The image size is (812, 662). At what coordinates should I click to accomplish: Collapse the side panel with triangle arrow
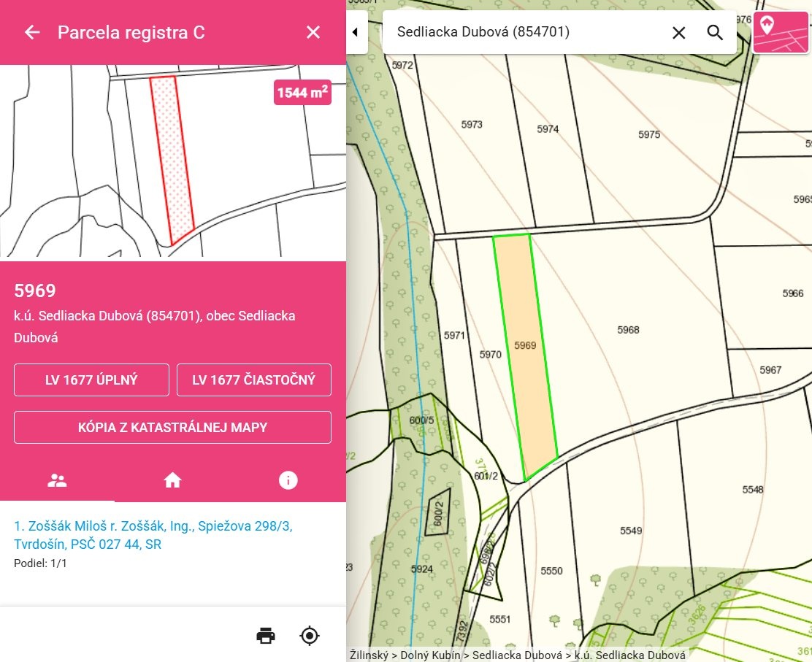click(x=356, y=33)
